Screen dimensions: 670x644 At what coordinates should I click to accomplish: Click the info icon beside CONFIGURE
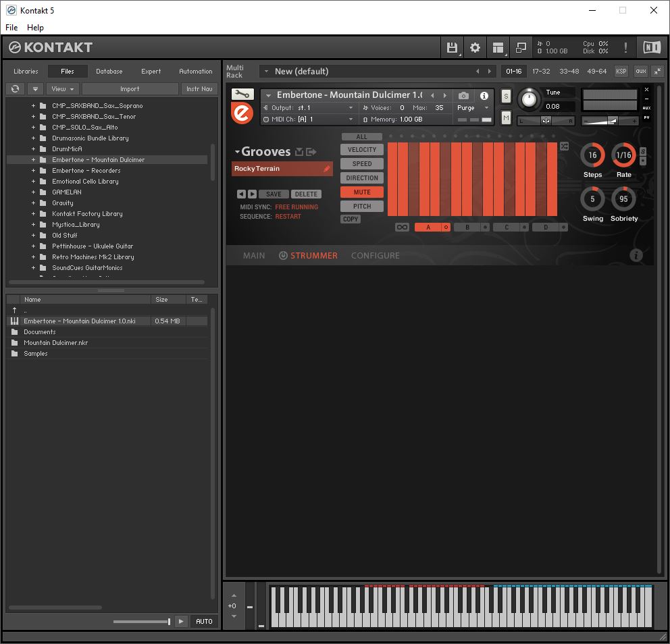[x=636, y=255]
